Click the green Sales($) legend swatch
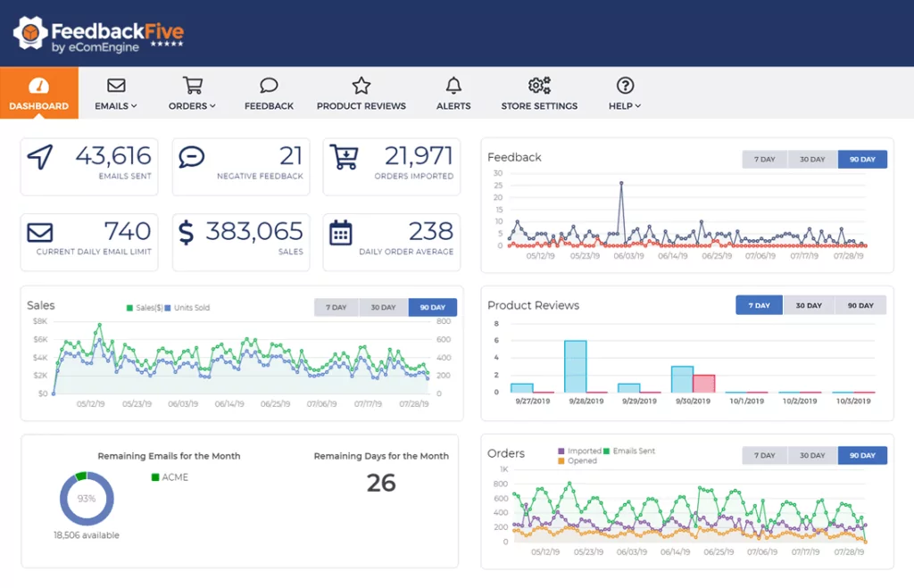 coord(130,308)
